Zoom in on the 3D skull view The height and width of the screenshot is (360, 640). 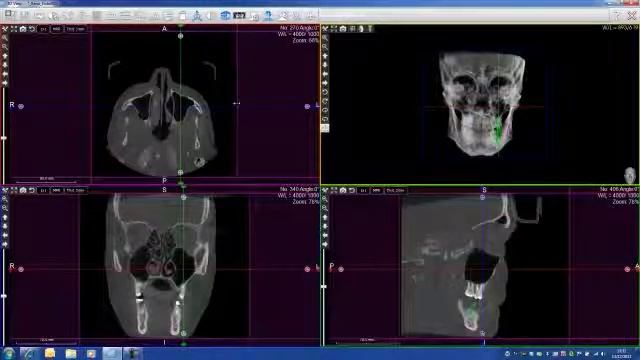click(x=325, y=38)
